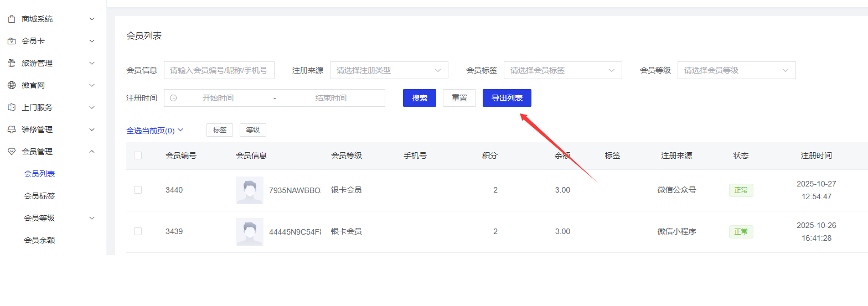Check the box for member 3439

pos(138,231)
